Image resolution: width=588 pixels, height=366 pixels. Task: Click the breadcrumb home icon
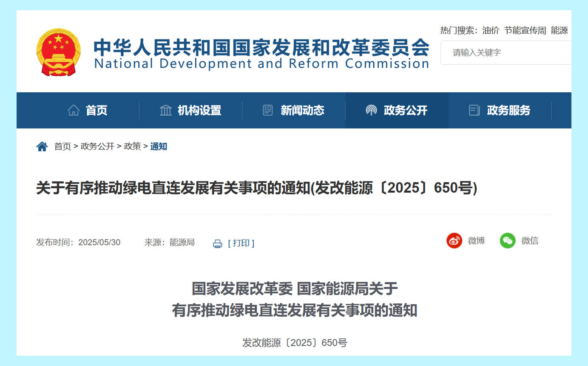[x=42, y=146]
